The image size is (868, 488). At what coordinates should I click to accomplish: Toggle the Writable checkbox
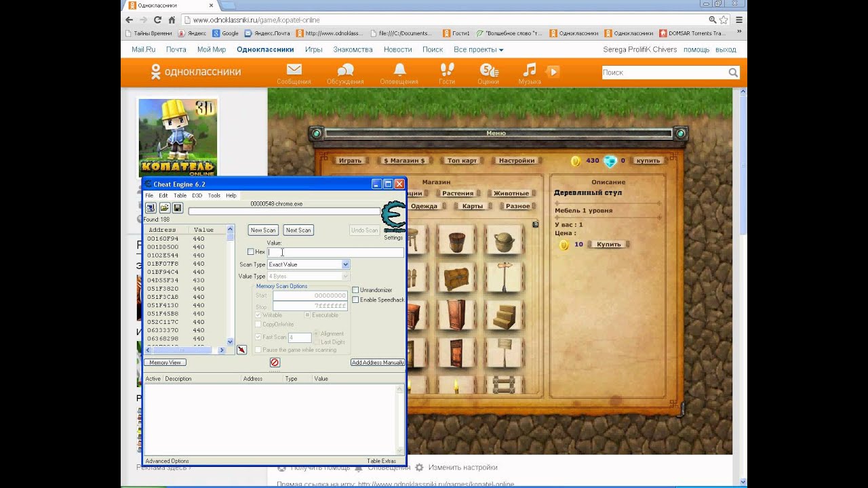[258, 315]
